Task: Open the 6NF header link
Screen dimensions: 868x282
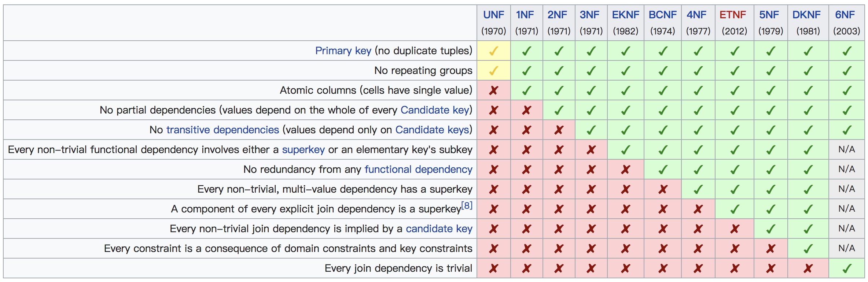Action: point(845,15)
